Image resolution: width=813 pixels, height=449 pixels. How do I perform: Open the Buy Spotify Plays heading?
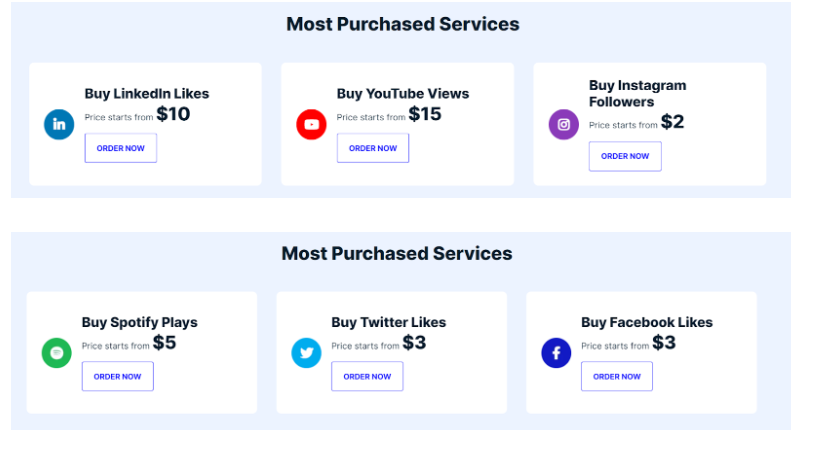pyautogui.click(x=139, y=322)
